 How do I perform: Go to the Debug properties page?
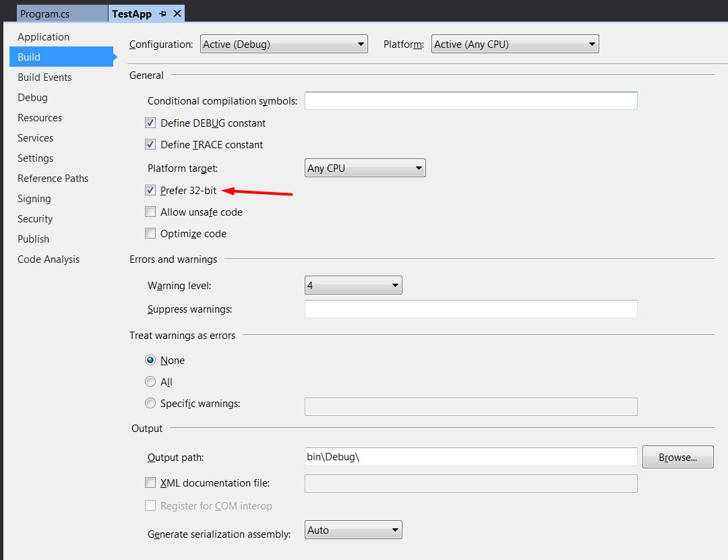pos(32,98)
